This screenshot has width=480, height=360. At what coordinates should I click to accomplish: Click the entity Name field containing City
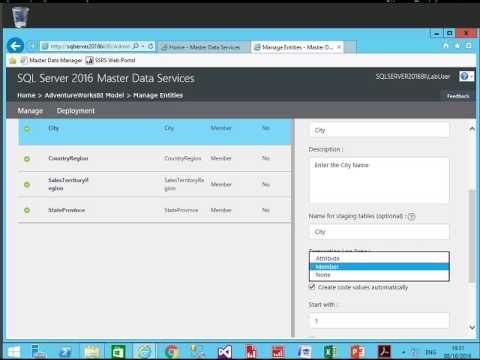click(x=379, y=130)
